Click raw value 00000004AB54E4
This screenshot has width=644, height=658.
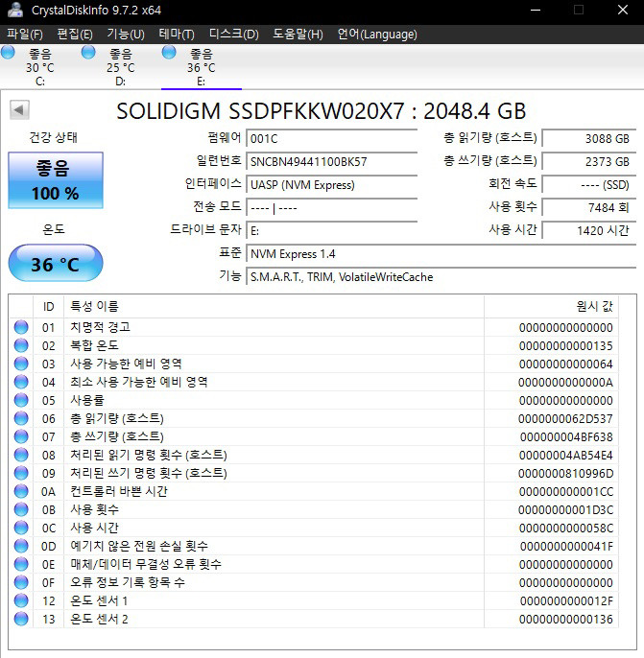(566, 456)
